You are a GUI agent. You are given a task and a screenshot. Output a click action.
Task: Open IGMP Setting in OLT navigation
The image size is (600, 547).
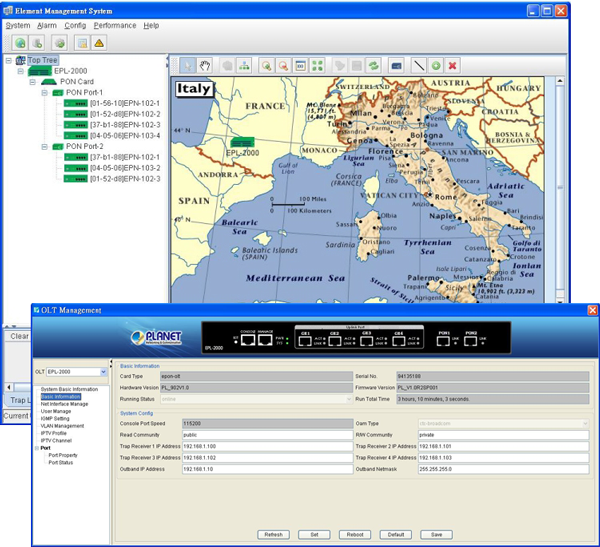point(55,419)
